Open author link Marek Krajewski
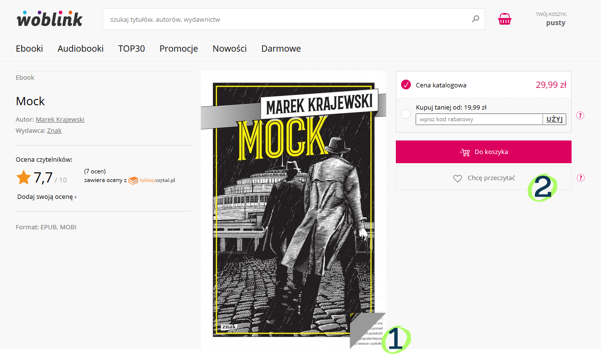The width and height of the screenshot is (601, 364). pos(60,119)
